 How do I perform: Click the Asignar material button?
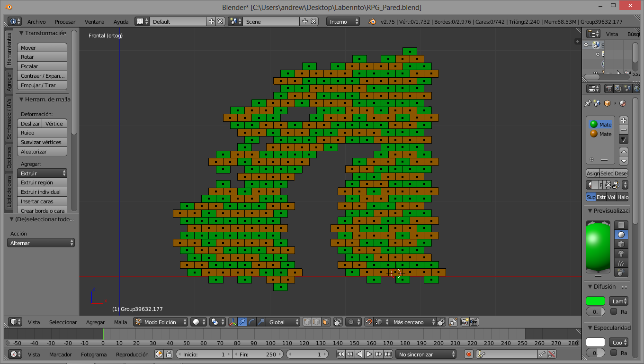pyautogui.click(x=593, y=173)
